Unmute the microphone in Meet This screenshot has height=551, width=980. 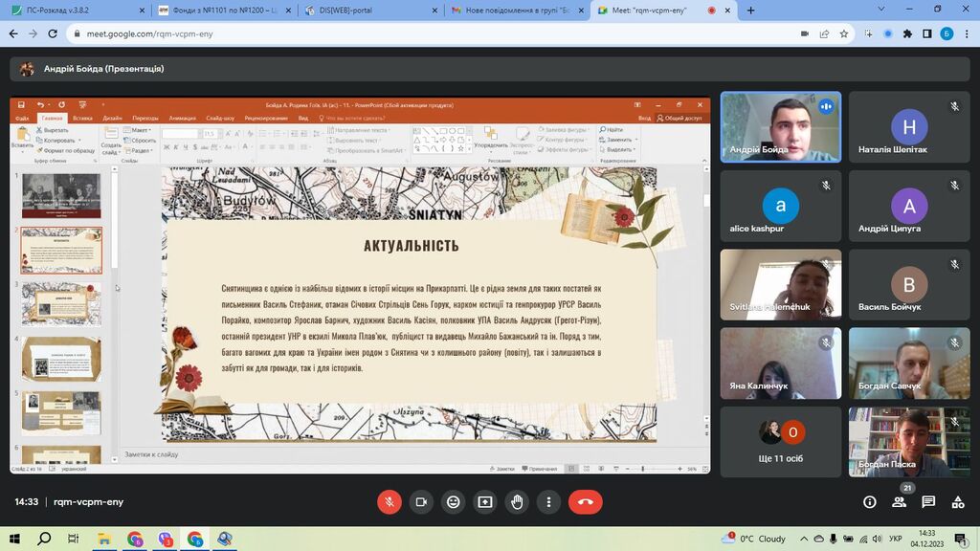pyautogui.click(x=390, y=501)
